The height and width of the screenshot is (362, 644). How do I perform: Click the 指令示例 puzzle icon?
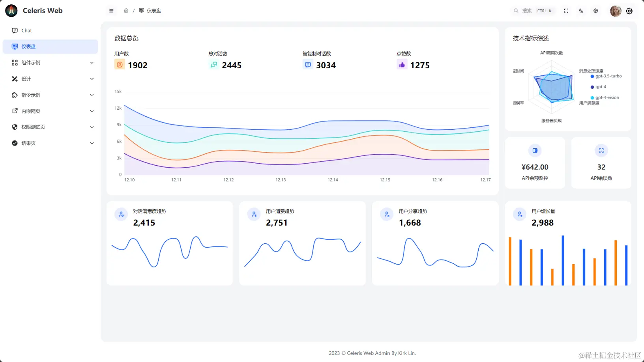[x=15, y=95]
